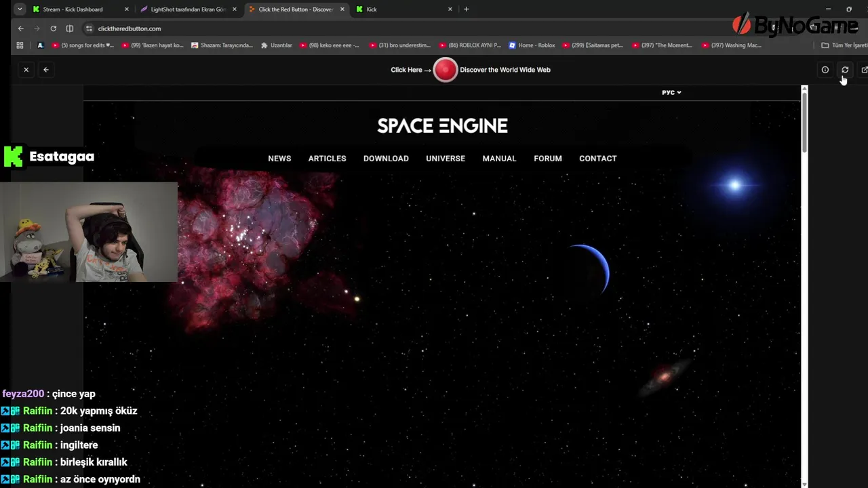
Task: Open Shazam bookmark
Action: (x=222, y=45)
